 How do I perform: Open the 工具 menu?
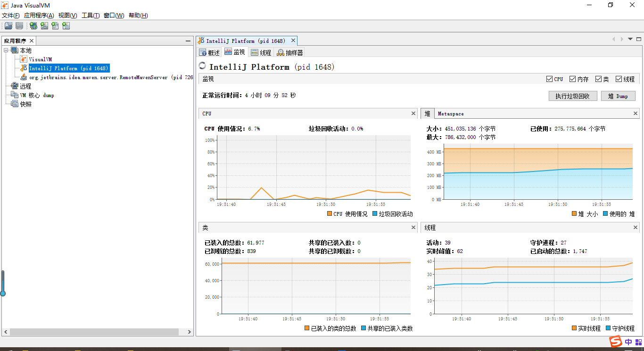click(x=90, y=15)
